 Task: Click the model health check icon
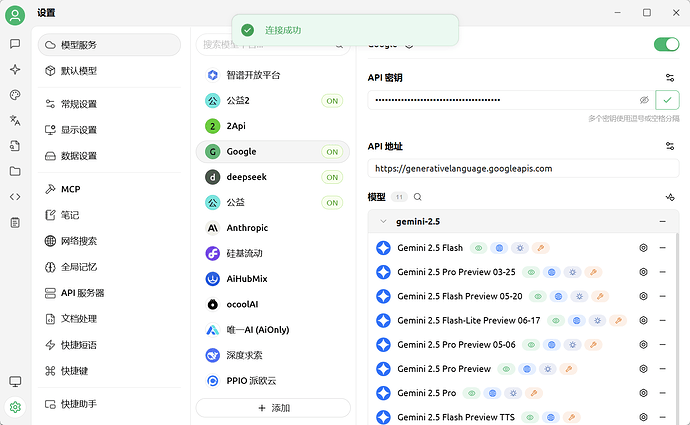coord(670,197)
